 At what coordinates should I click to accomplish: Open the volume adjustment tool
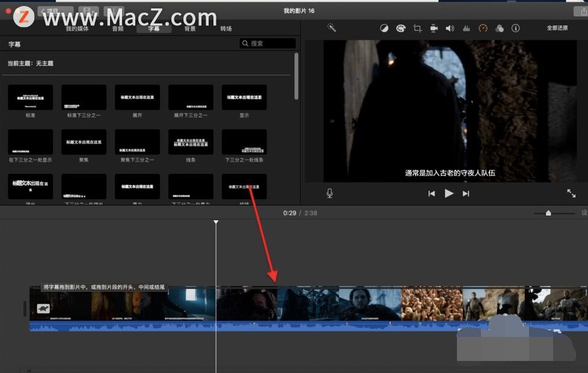pos(450,28)
